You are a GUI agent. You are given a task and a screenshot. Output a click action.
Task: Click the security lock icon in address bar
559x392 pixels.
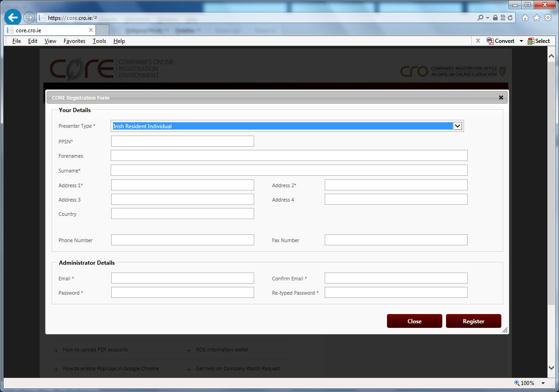pos(495,18)
